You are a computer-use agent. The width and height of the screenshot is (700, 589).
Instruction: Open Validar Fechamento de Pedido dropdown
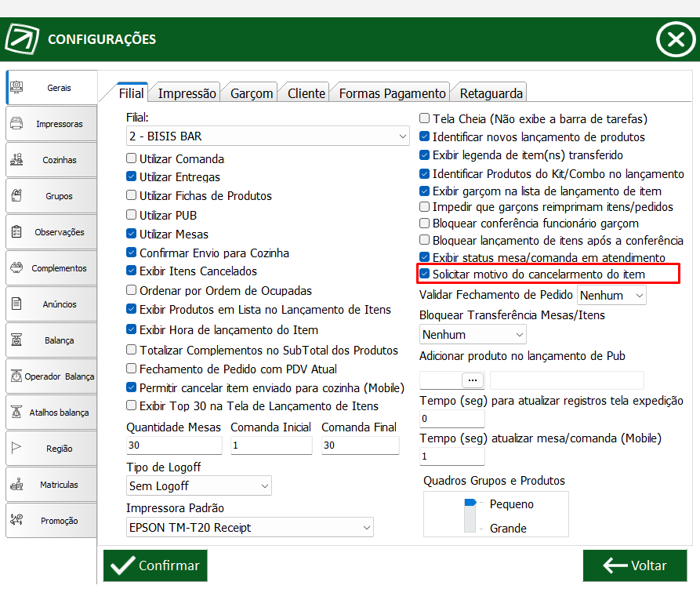click(x=611, y=295)
